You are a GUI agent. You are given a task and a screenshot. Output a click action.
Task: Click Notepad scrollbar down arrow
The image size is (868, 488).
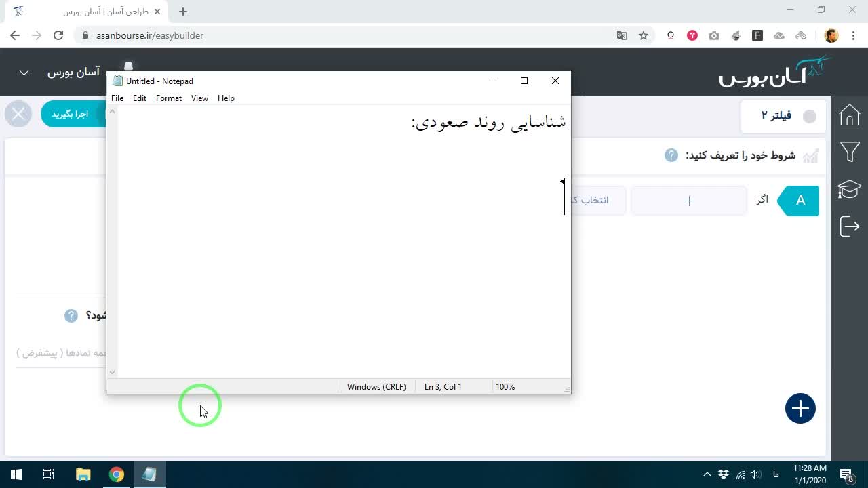[113, 373]
